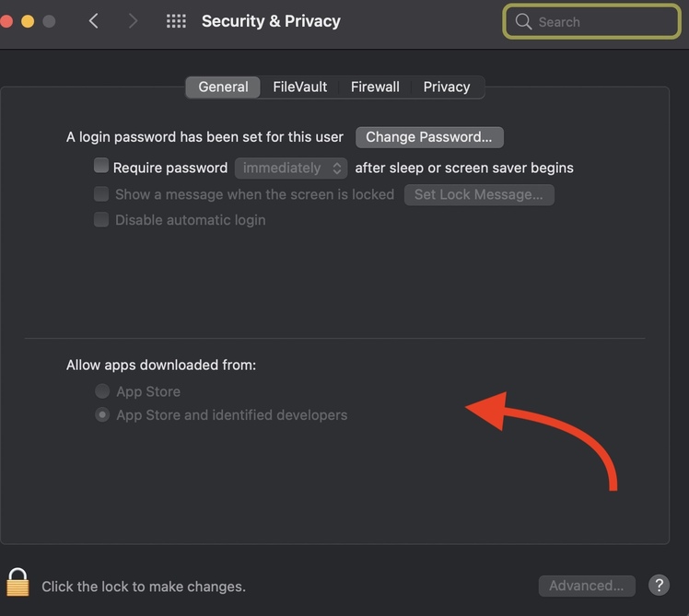Image resolution: width=689 pixels, height=616 pixels.
Task: Click the magnifying glass search icon
Action: (523, 21)
